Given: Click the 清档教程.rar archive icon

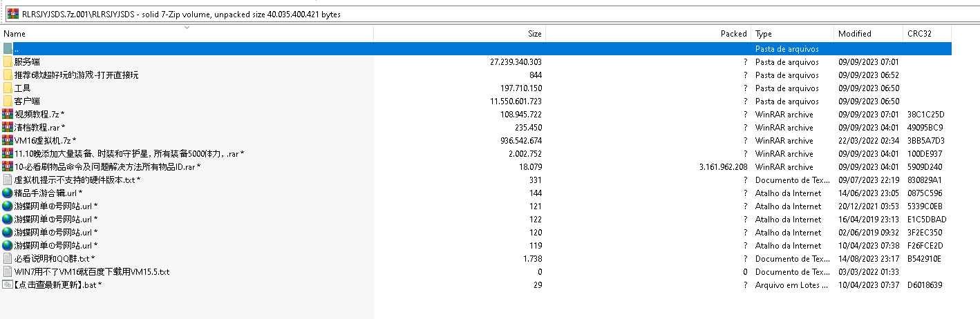Looking at the screenshot, I should click(8, 128).
